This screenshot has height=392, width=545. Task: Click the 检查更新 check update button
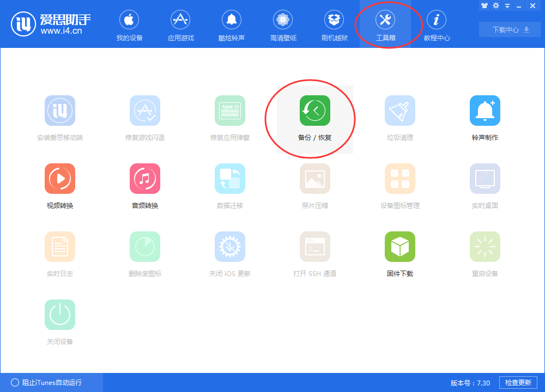click(x=518, y=382)
